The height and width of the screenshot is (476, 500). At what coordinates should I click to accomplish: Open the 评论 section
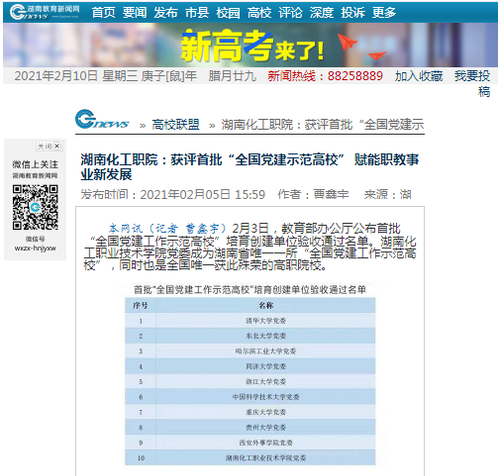290,13
